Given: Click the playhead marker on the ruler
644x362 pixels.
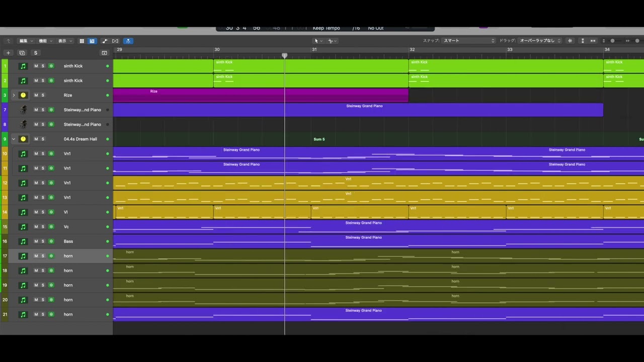Looking at the screenshot, I should [x=285, y=56].
